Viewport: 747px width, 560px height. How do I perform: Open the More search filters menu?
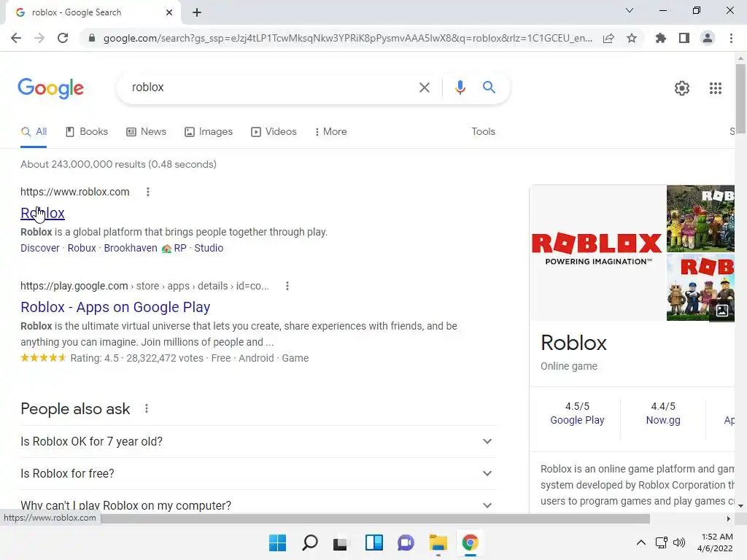[330, 131]
